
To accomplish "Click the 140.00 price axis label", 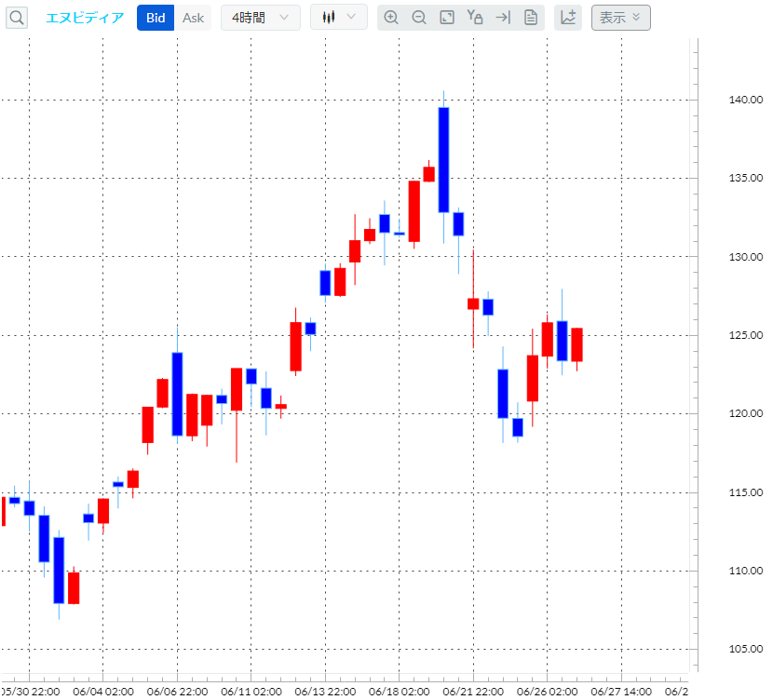I will [745, 100].
